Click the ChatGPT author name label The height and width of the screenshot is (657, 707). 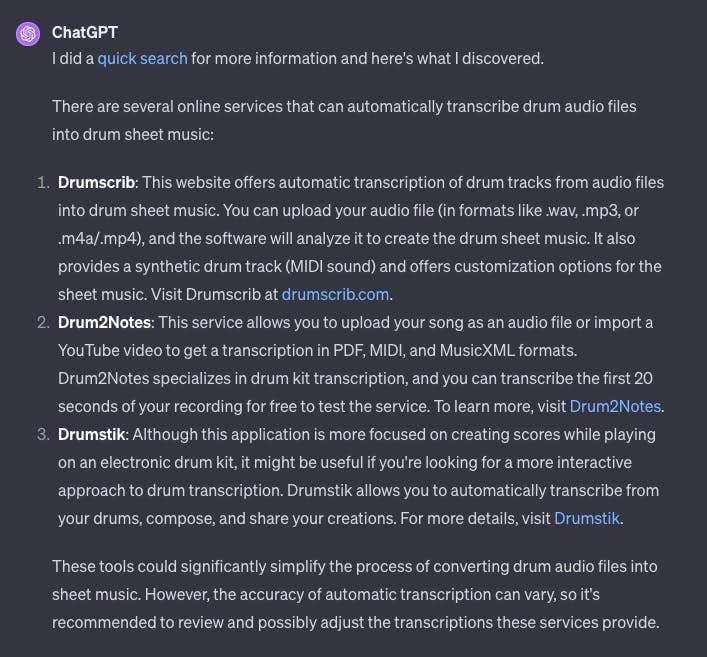pyautogui.click(x=85, y=33)
